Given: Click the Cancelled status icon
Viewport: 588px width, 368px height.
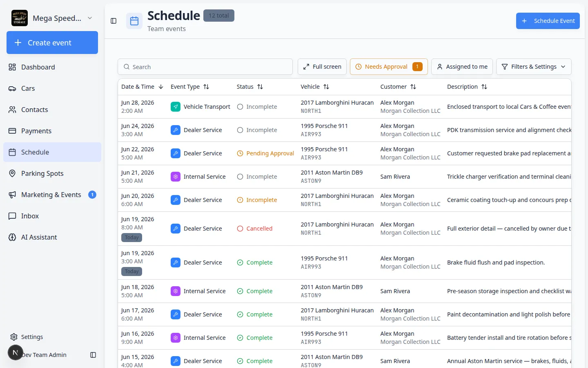Looking at the screenshot, I should (x=240, y=229).
